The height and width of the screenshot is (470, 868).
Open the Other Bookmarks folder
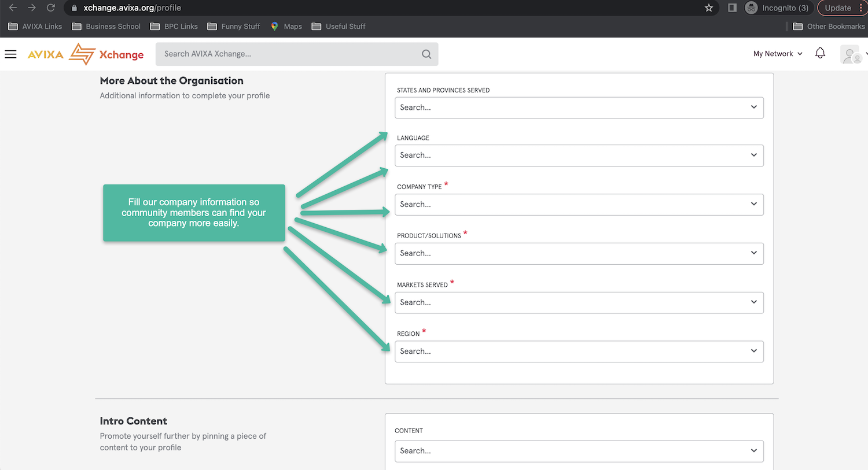pyautogui.click(x=829, y=26)
